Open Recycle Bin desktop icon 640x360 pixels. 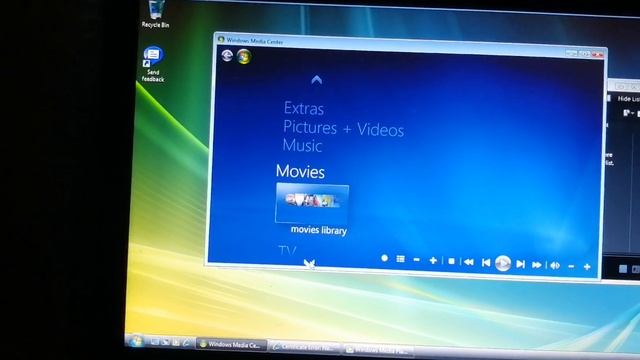pos(155,14)
